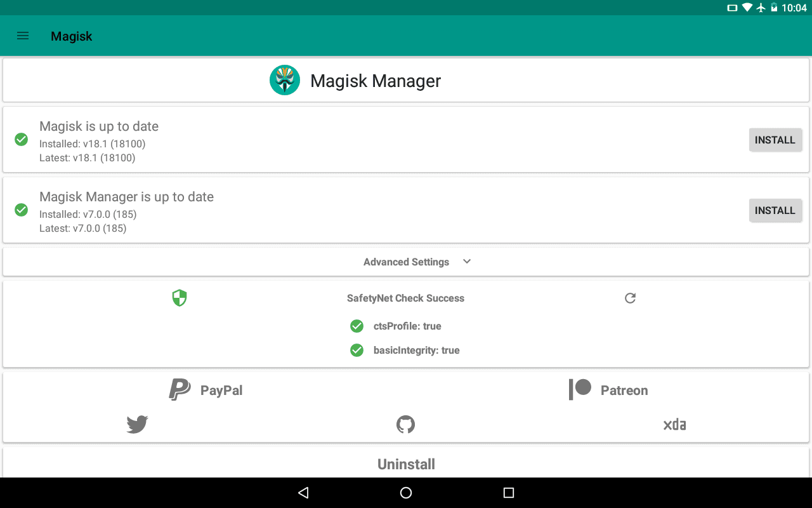Open the Twitter bird icon
Screen dimensions: 812x508
[137, 424]
